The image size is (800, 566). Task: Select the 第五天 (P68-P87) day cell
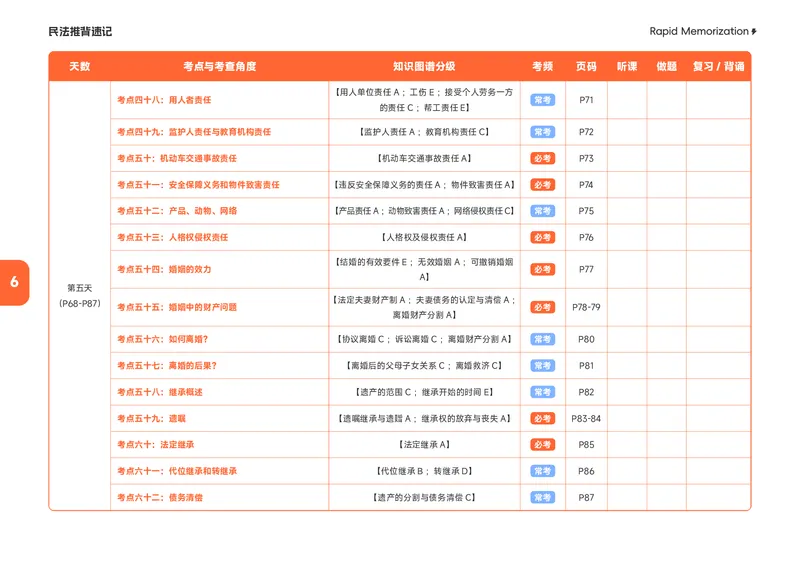(80, 296)
